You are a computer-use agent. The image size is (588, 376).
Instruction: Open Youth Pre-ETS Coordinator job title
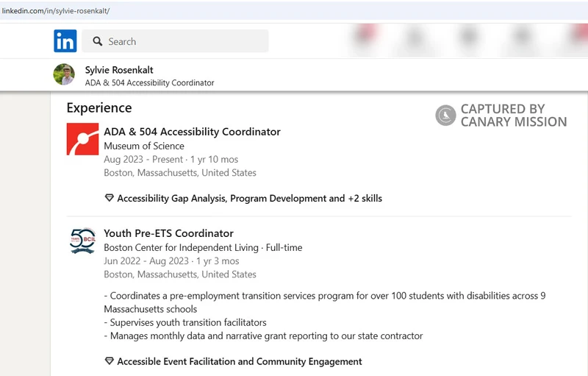(x=169, y=233)
